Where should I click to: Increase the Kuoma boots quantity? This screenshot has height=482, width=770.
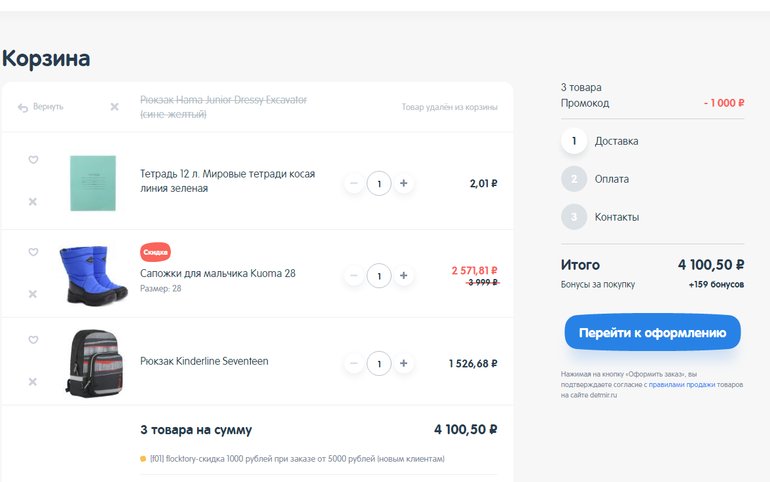pyautogui.click(x=403, y=275)
